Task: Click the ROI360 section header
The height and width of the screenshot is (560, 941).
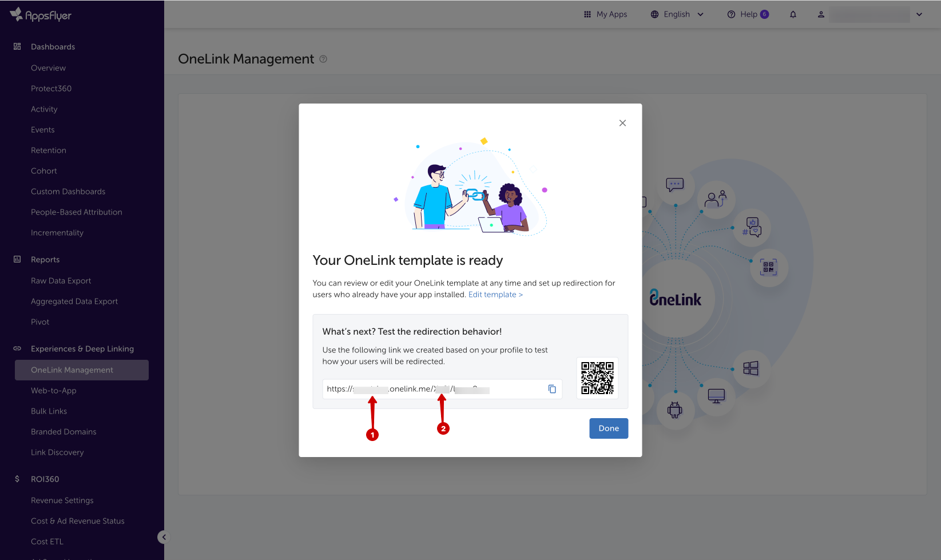Action: (x=45, y=479)
